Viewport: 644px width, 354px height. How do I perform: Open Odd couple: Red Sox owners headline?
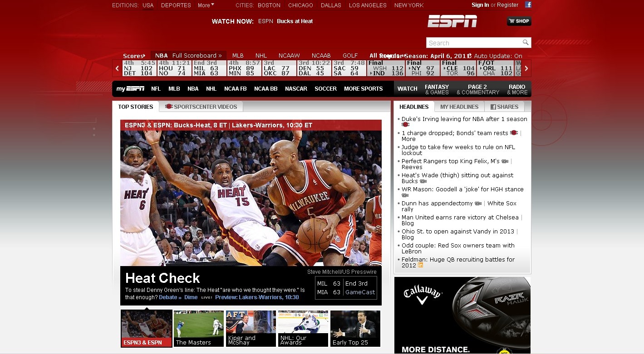(458, 248)
